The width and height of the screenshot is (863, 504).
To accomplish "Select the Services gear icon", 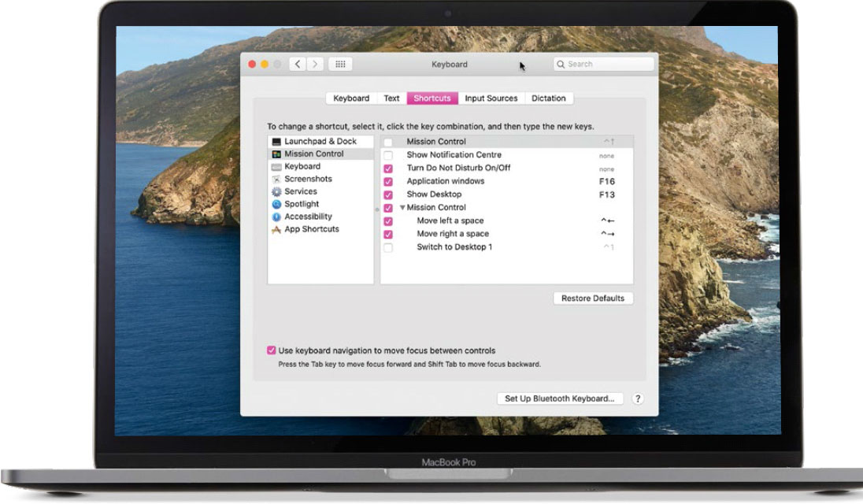I will (x=276, y=191).
